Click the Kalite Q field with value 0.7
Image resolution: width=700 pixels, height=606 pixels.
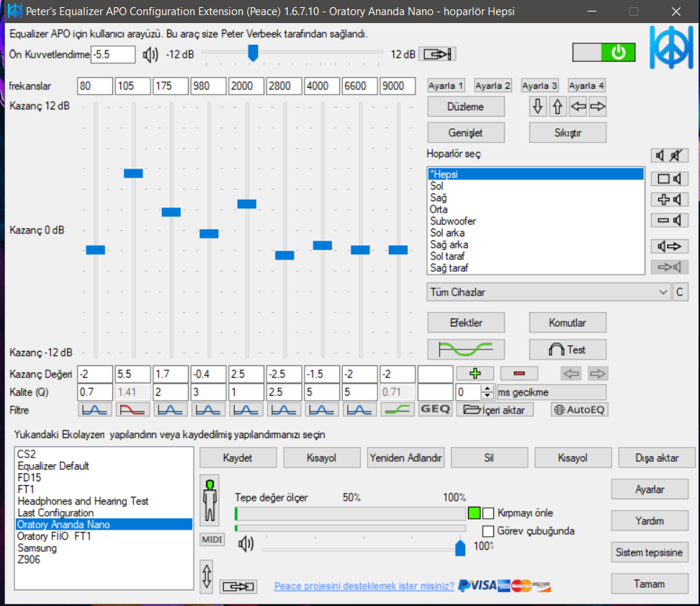click(x=94, y=392)
